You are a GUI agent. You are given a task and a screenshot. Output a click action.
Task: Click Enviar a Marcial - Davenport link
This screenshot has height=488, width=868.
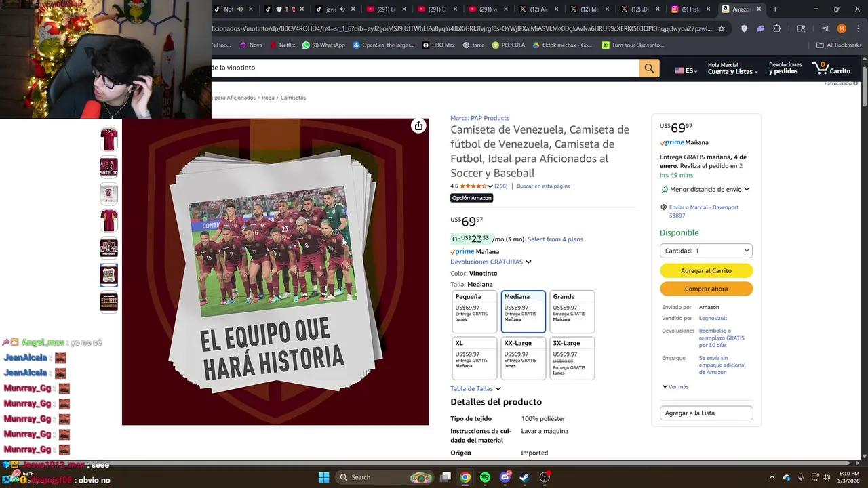point(703,211)
